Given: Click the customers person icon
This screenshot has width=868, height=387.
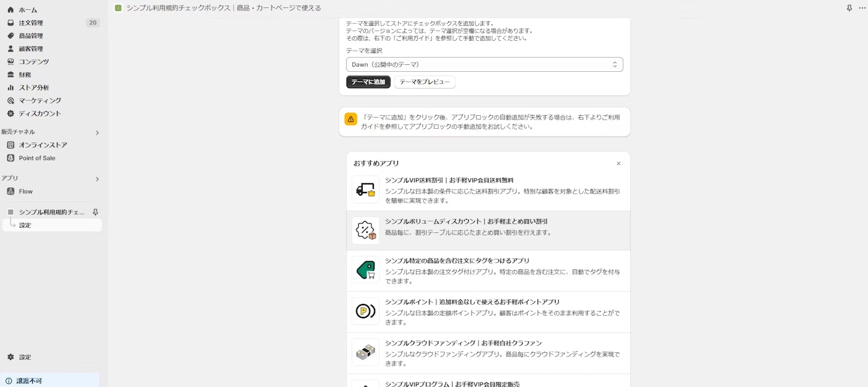Looking at the screenshot, I should pyautogui.click(x=11, y=49).
